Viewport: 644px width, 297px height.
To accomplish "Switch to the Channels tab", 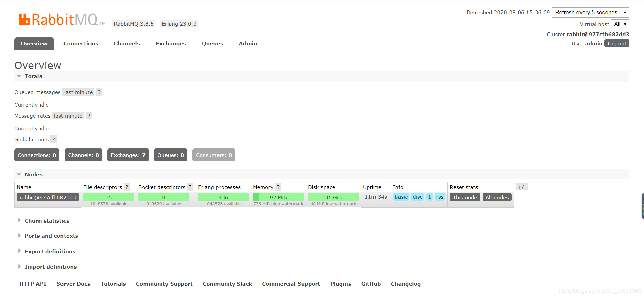I will click(127, 43).
